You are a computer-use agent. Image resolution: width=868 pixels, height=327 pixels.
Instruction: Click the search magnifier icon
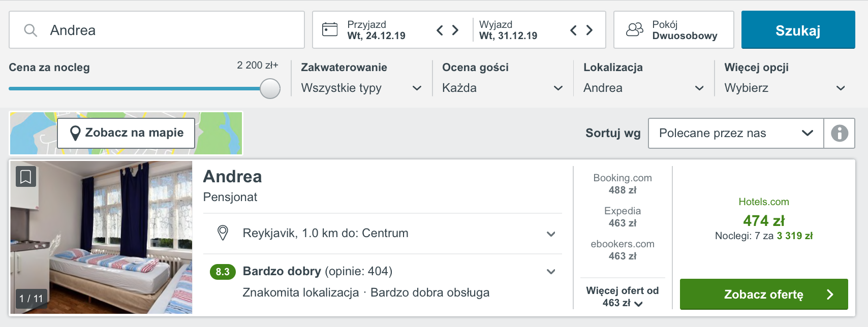(30, 30)
